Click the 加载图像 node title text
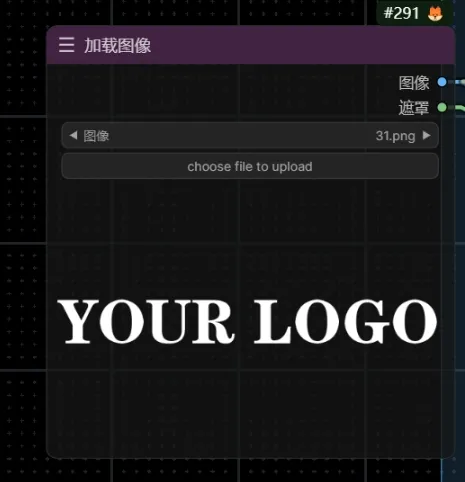The image size is (465, 482). pos(117,45)
